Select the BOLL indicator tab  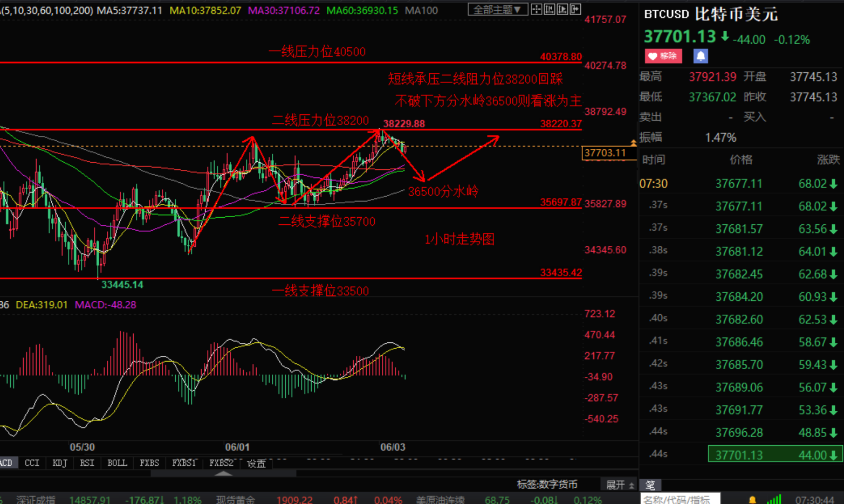click(x=117, y=463)
